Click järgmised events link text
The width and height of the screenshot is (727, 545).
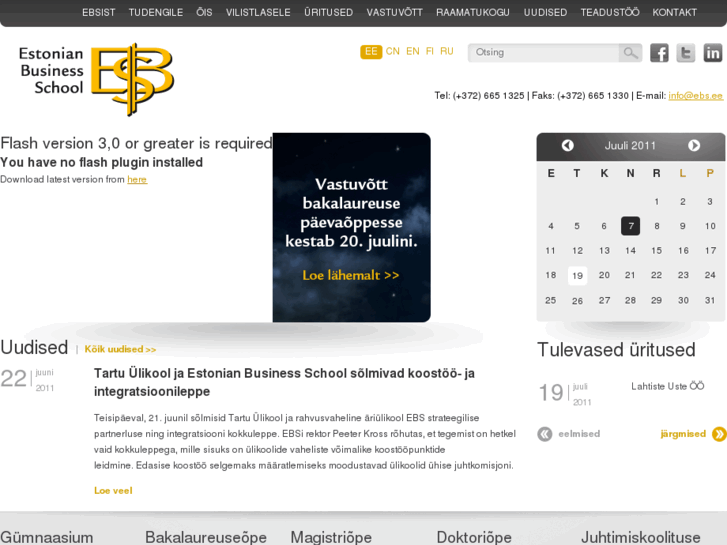(x=683, y=434)
